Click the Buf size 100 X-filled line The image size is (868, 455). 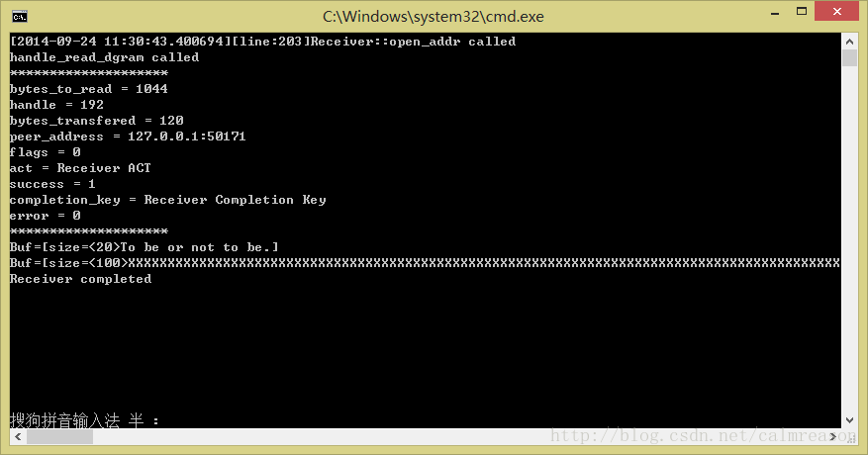coord(425,263)
